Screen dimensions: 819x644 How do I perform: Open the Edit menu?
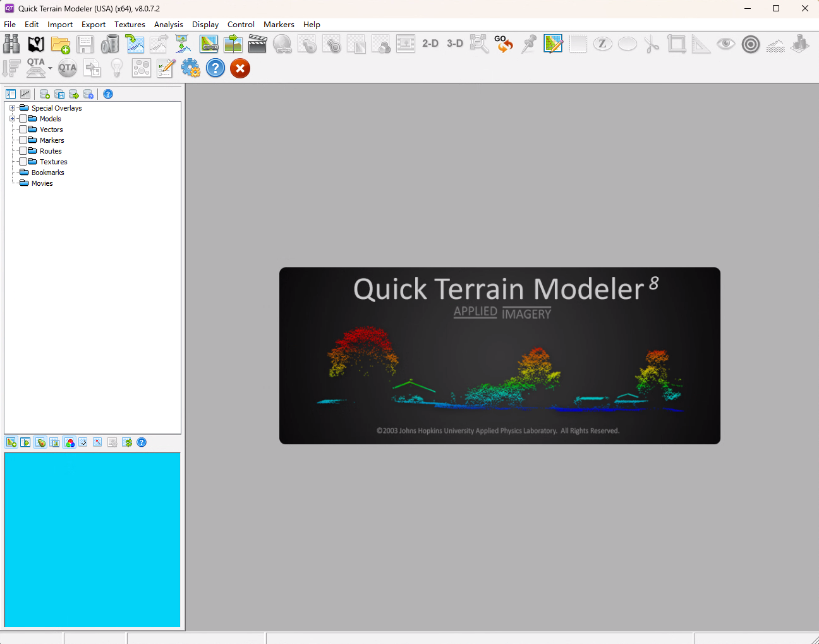32,25
